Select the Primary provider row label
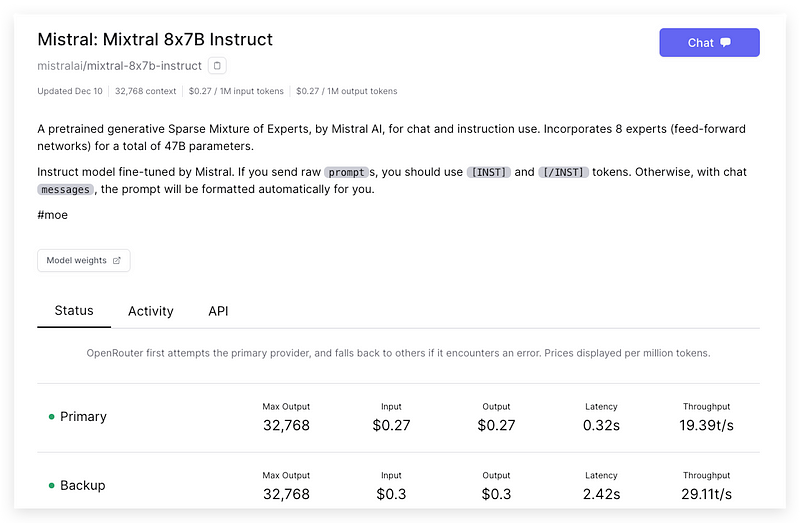Image resolution: width=800 pixels, height=523 pixels. point(83,416)
